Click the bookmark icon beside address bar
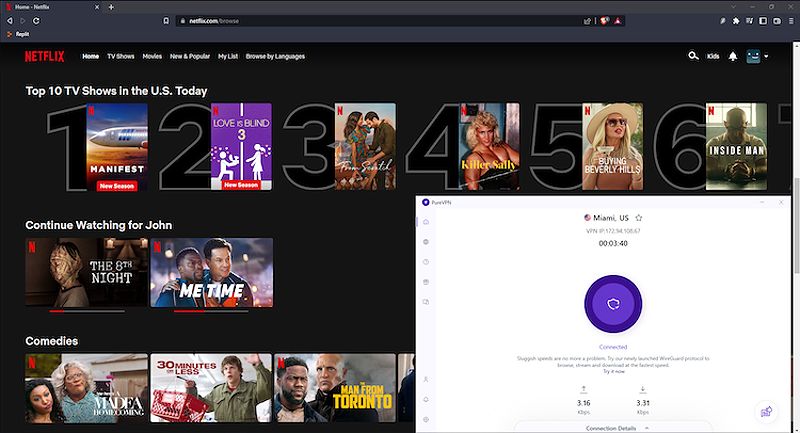 [166, 21]
